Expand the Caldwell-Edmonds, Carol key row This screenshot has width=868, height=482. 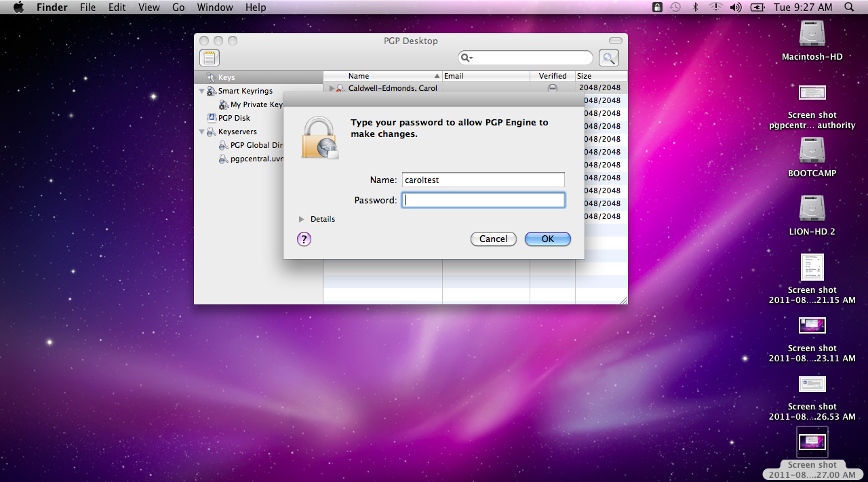332,88
